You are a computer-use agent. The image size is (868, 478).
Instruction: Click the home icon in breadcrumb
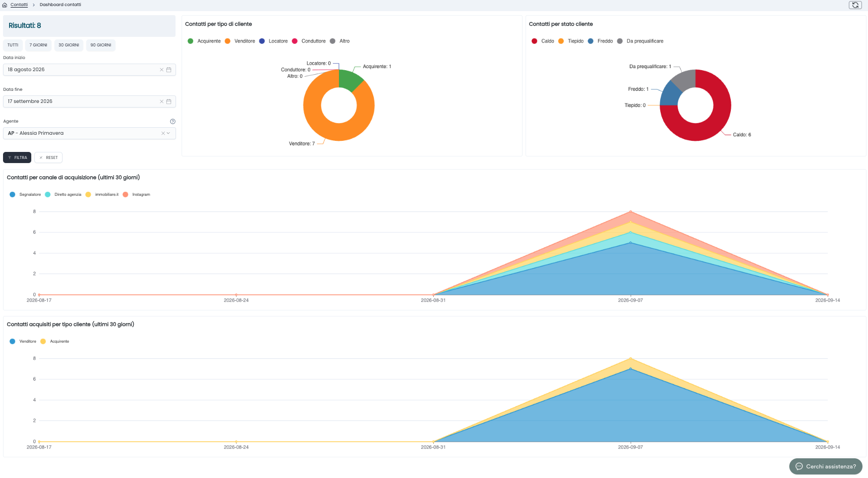(x=5, y=5)
